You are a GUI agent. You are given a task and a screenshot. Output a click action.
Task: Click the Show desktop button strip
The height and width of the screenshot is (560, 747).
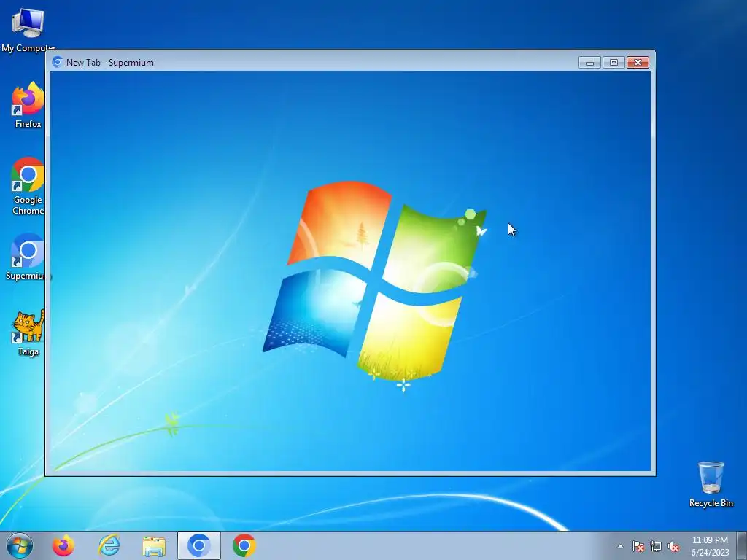click(x=742, y=545)
